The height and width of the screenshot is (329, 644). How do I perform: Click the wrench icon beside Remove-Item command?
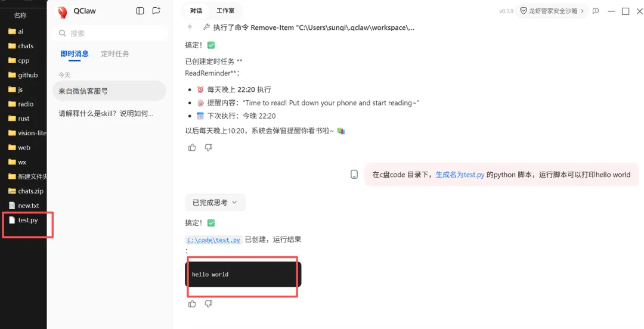click(x=206, y=27)
